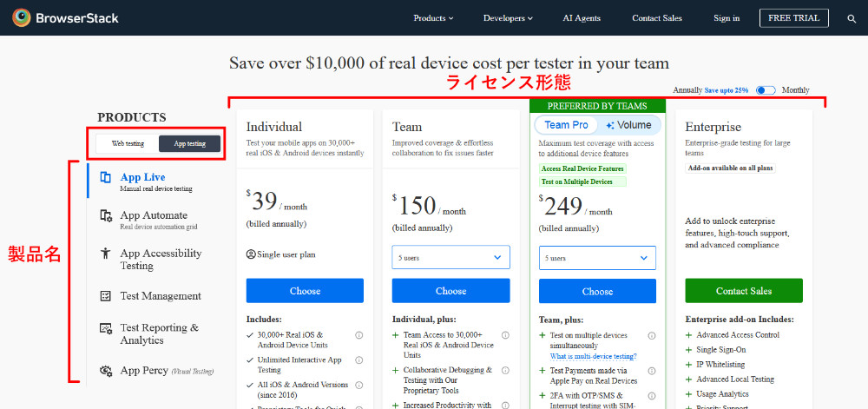This screenshot has width=868, height=409.
Task: Click the FREE TRIAL button
Action: click(793, 18)
